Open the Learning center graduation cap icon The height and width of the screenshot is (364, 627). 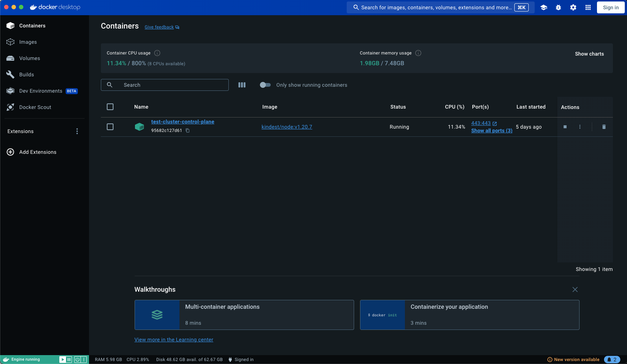point(544,7)
